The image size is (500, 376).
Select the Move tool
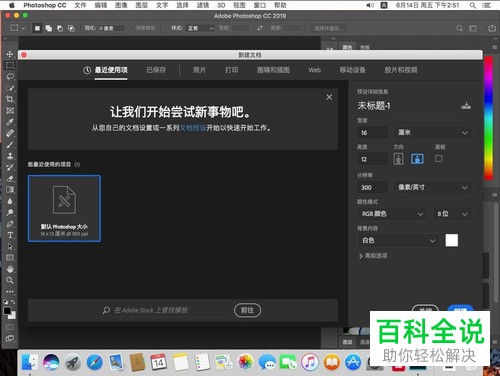pyautogui.click(x=10, y=54)
